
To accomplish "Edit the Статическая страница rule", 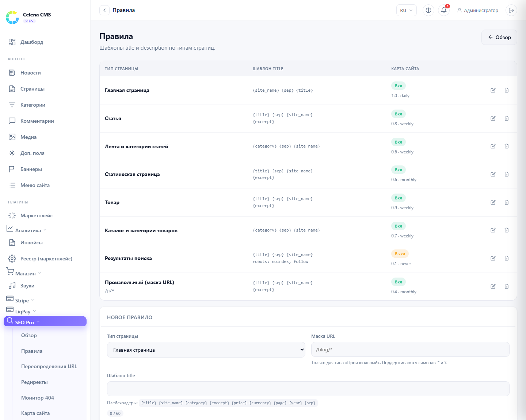I will [493, 174].
